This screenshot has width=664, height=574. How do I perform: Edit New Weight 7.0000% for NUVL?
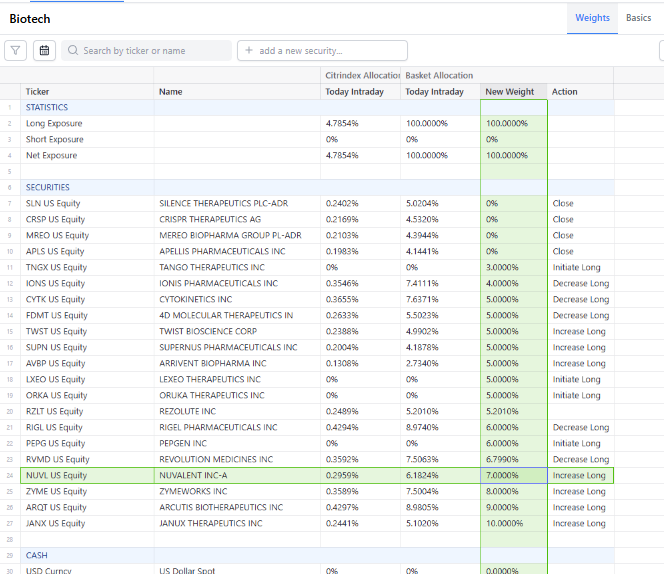click(514, 475)
